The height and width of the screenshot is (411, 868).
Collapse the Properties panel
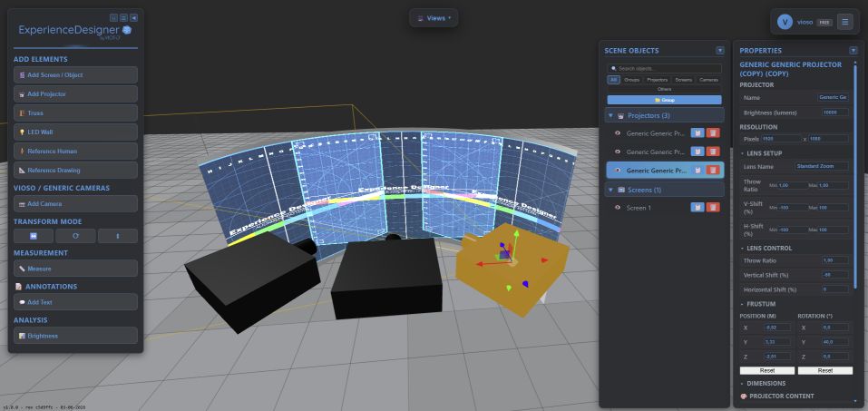[853, 51]
